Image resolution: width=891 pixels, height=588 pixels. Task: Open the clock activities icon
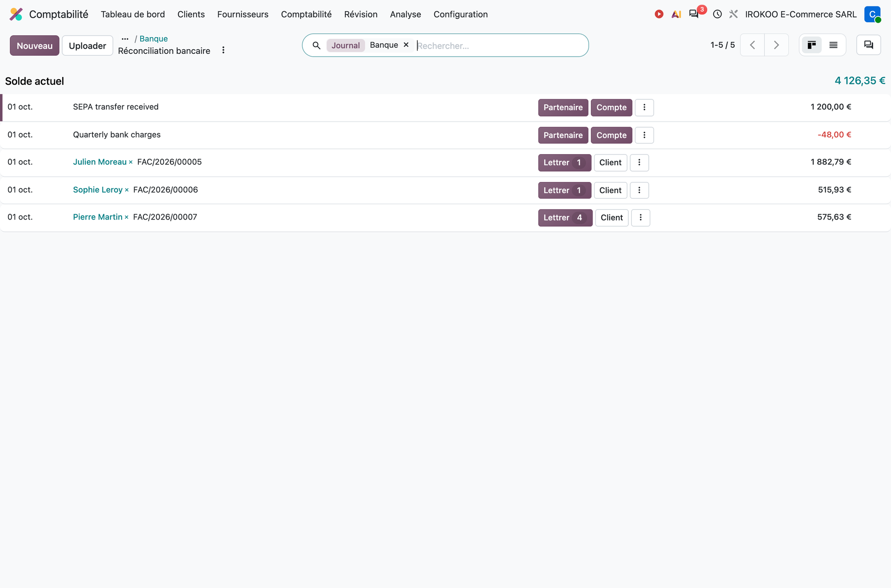(717, 14)
